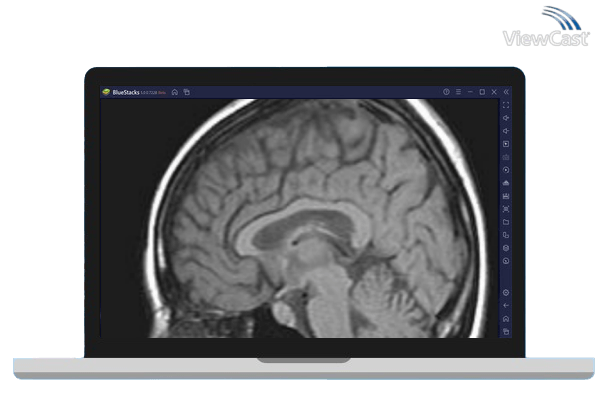
Task: Rotate the screen using sidebar icon
Action: coord(506,235)
